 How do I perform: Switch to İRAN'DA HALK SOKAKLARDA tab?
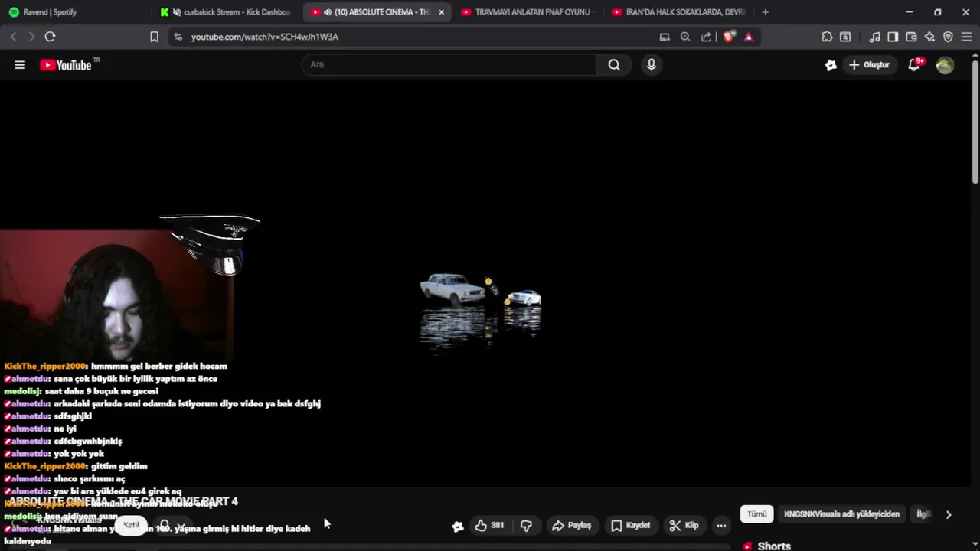tap(678, 12)
